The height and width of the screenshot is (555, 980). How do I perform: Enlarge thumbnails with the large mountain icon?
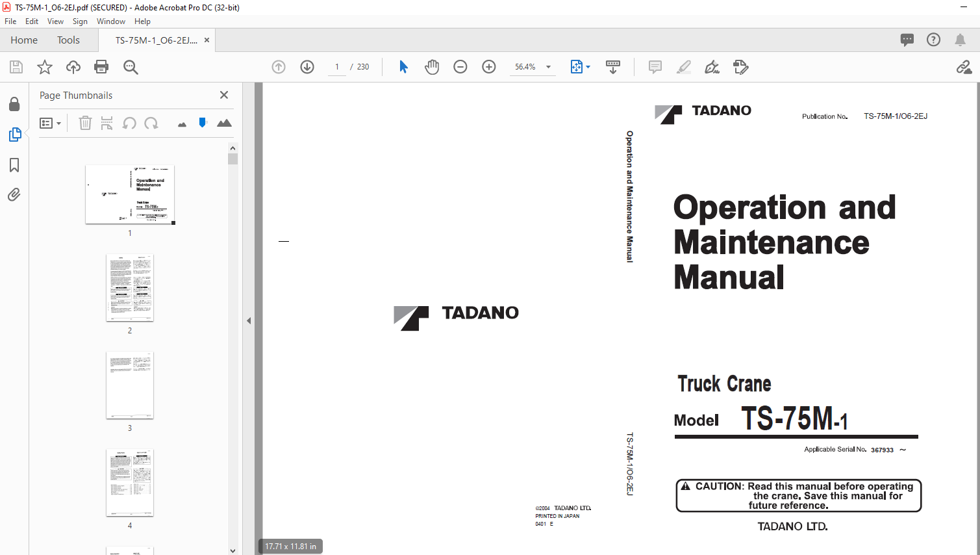[x=224, y=123]
